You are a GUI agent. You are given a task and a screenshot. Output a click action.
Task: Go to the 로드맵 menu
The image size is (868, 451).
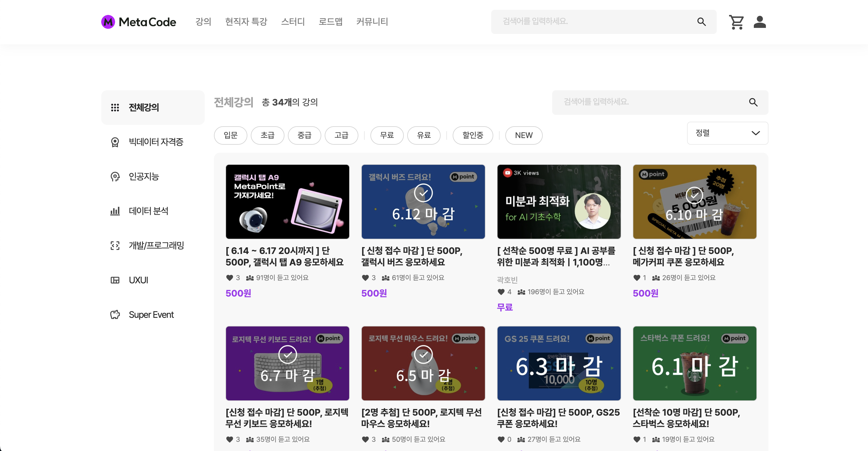coord(330,22)
